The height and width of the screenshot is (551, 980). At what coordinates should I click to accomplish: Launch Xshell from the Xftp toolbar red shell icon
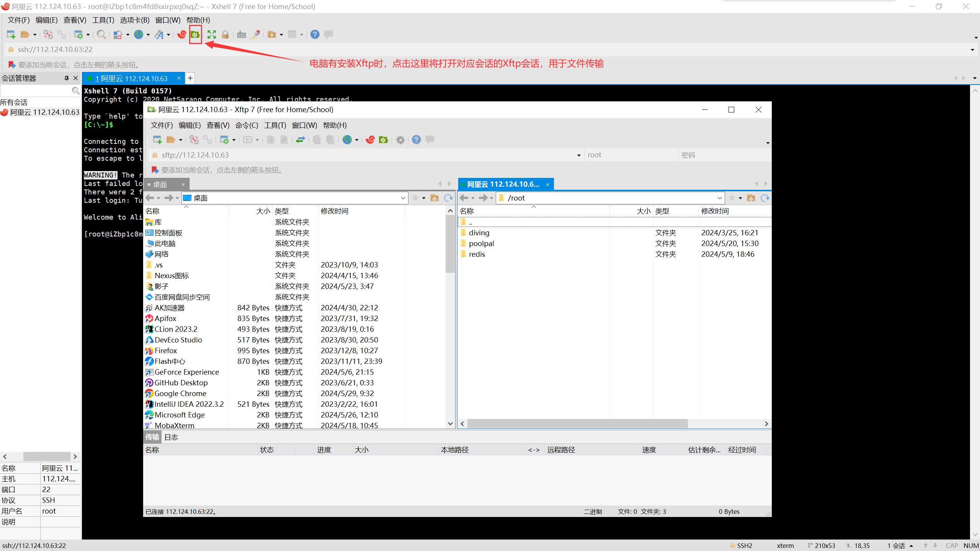pyautogui.click(x=370, y=140)
